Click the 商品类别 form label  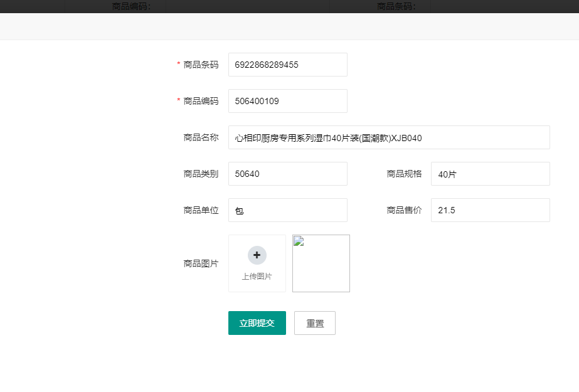pyautogui.click(x=201, y=174)
